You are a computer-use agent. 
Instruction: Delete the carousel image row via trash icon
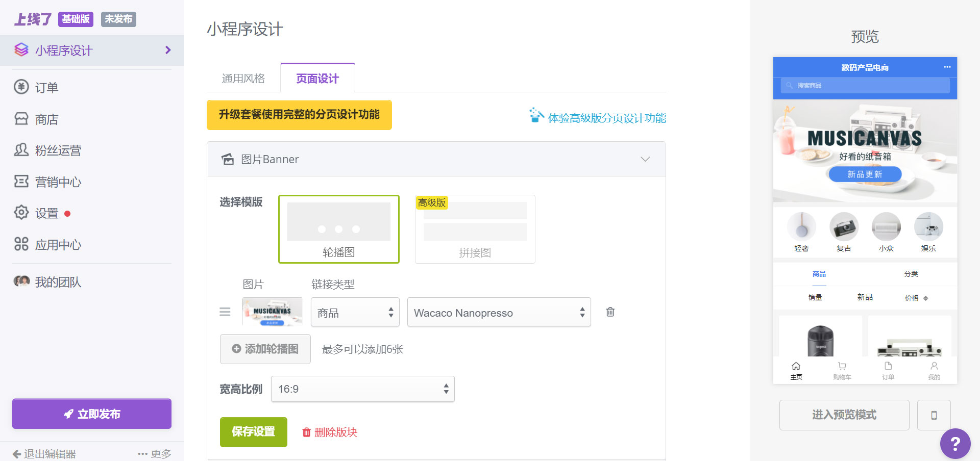tap(610, 312)
